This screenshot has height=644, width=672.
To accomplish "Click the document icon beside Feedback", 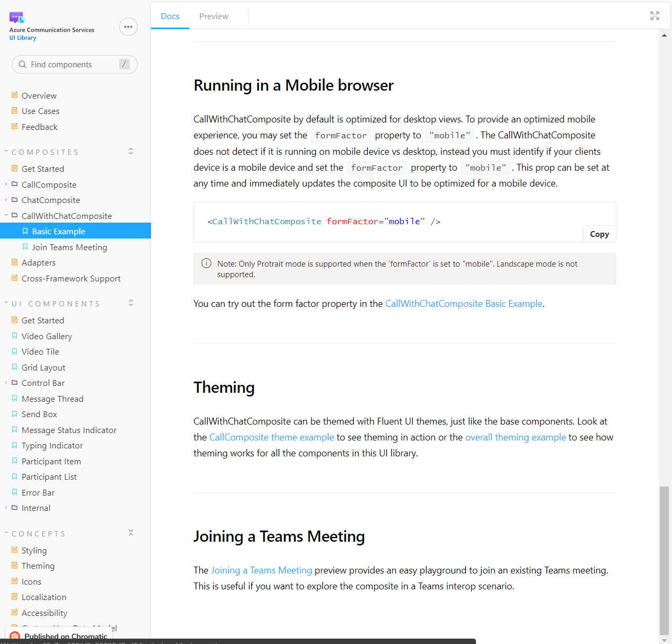I will click(14, 127).
